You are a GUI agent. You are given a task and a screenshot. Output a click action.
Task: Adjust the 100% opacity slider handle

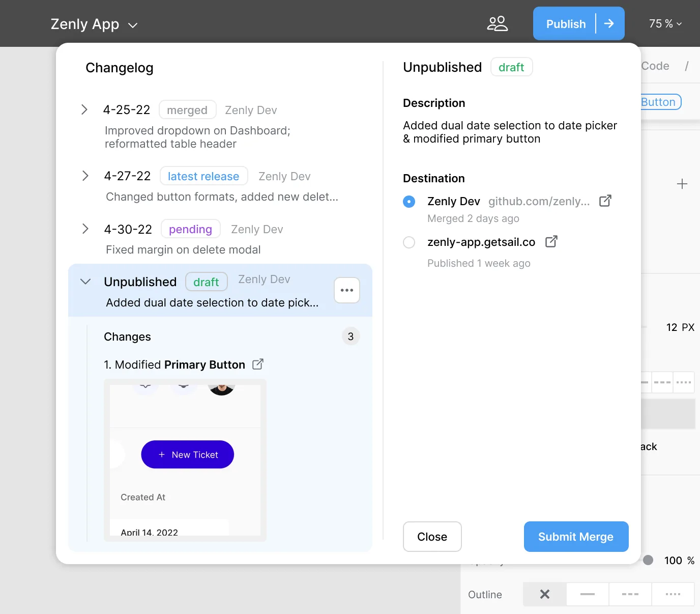(648, 560)
